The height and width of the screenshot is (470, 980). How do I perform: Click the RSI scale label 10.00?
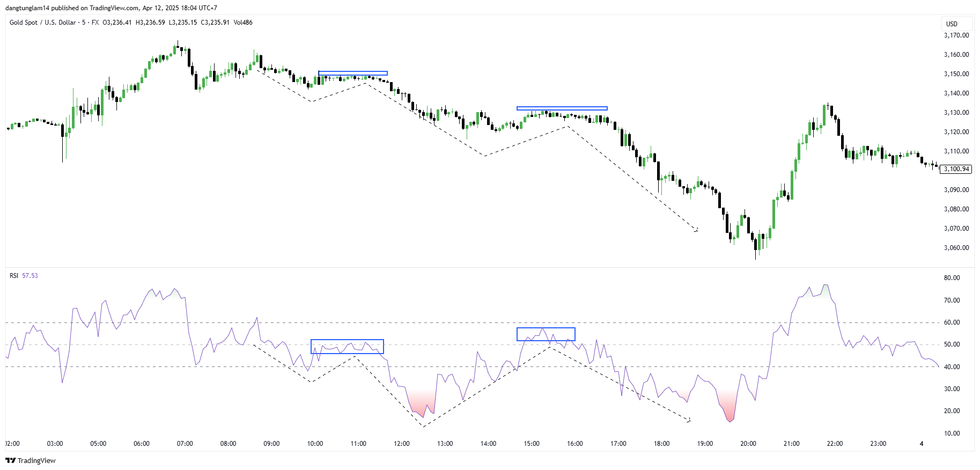coord(952,434)
